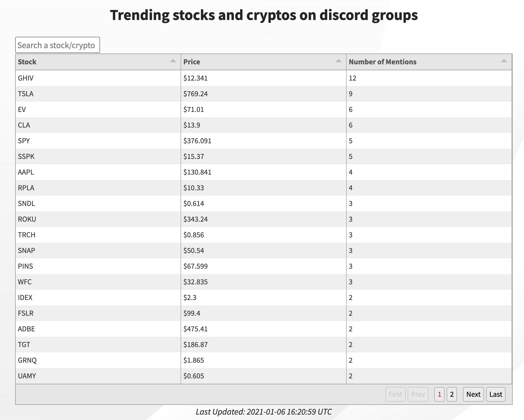Select the WFC ticker cell
This screenshot has width=524, height=420.
[98, 282]
